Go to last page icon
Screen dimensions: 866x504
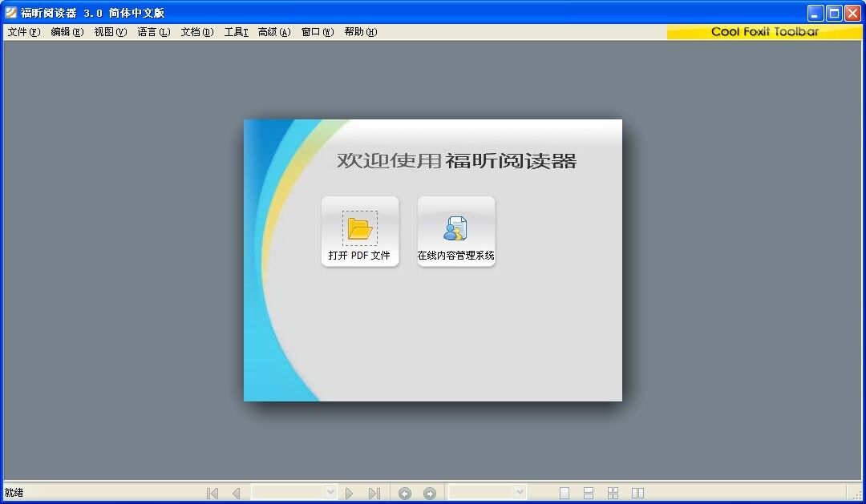374,493
